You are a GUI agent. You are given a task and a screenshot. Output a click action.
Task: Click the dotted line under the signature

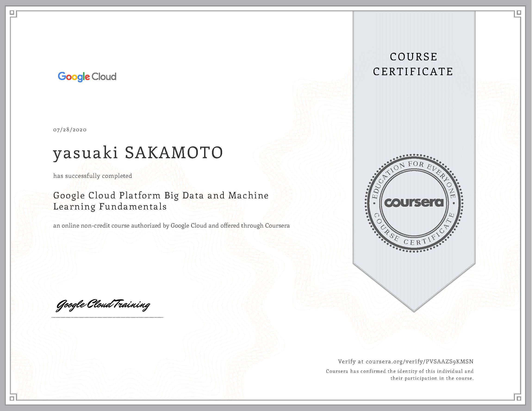tap(107, 318)
